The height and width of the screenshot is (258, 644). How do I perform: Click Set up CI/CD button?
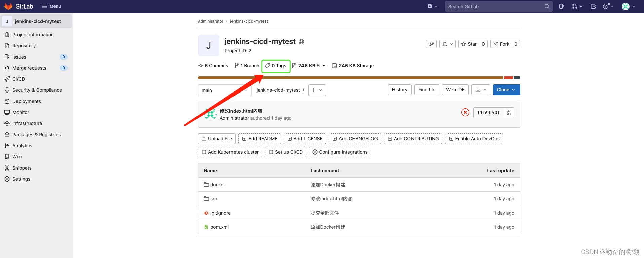point(286,152)
